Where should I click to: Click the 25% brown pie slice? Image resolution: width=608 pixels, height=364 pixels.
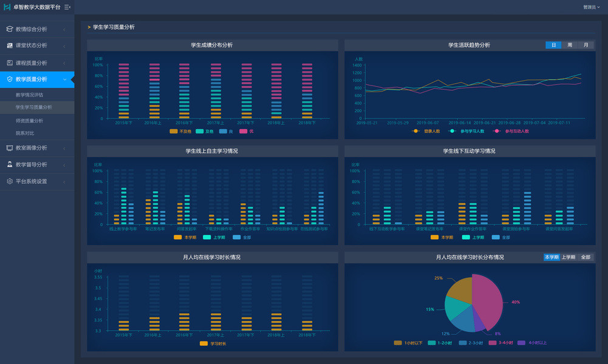point(462,289)
